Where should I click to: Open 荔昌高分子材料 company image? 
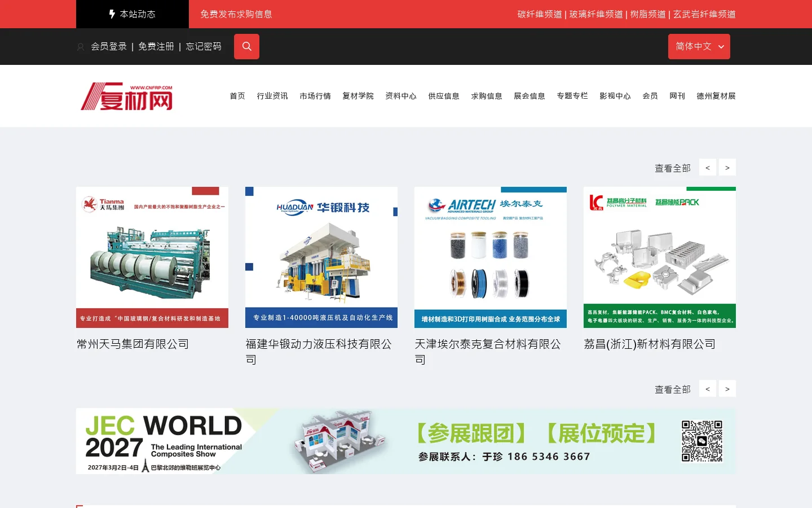click(660, 257)
